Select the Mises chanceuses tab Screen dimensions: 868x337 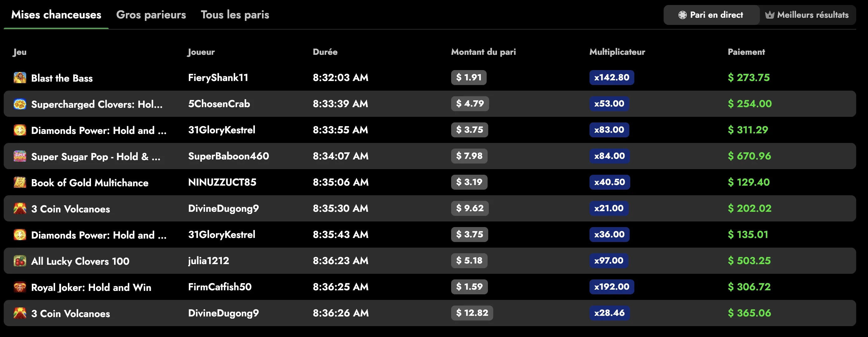point(56,15)
